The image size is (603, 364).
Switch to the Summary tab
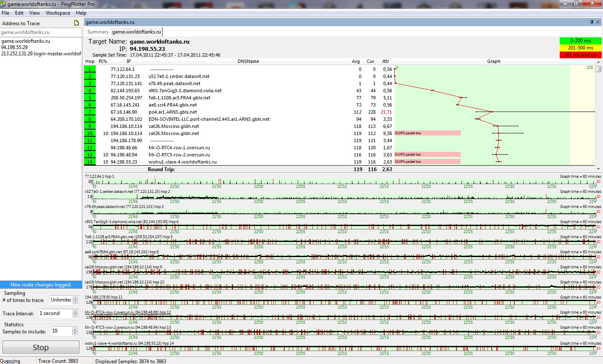click(98, 32)
